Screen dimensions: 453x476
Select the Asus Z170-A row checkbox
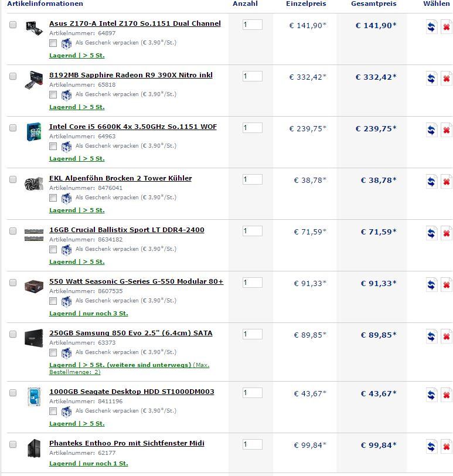click(13, 25)
